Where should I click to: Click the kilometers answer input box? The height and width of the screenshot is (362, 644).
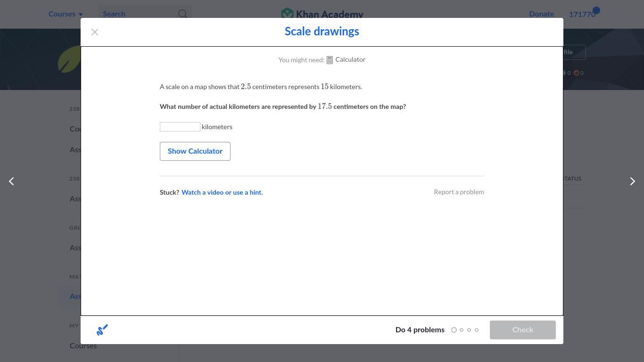pos(180,127)
